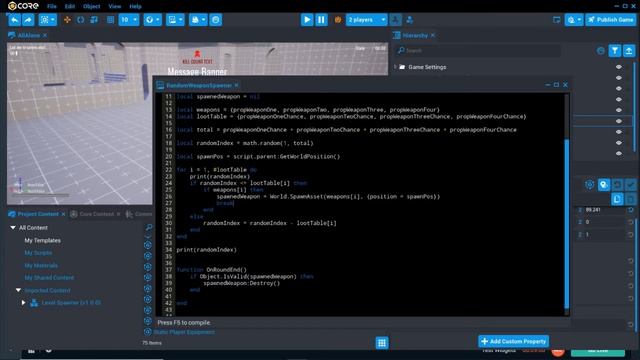Click the Press F5 to compile status
This screenshot has height=360, width=640.
[184, 322]
